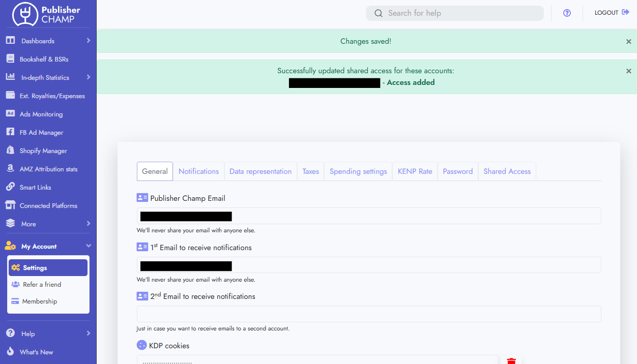
Task: Delete KDP cookies with red trash icon
Action: coord(511,360)
